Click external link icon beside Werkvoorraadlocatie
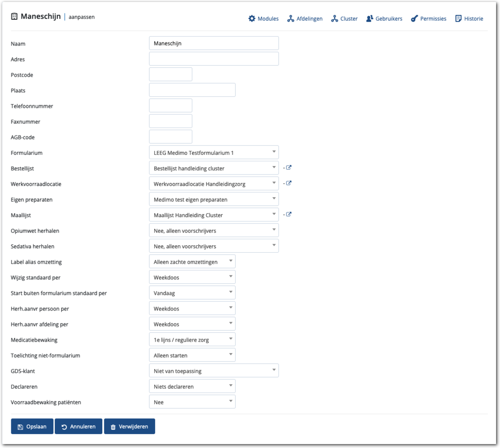The image size is (500, 448). [x=289, y=183]
